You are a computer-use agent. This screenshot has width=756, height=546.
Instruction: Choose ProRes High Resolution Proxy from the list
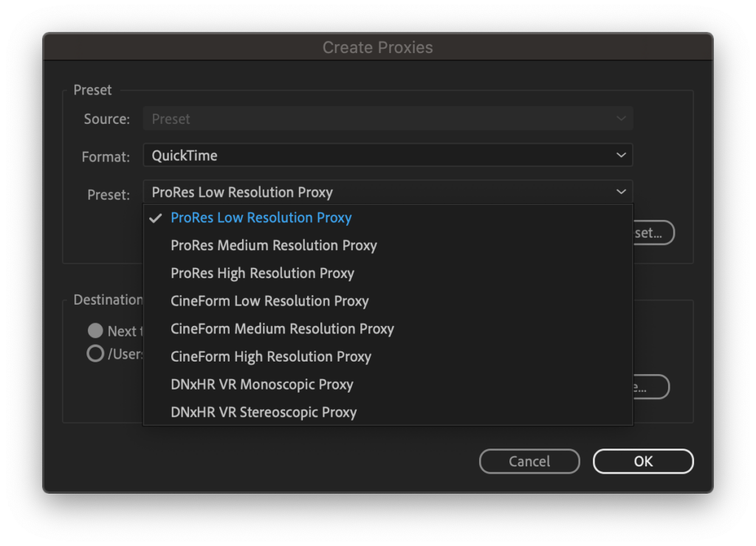coord(262,273)
